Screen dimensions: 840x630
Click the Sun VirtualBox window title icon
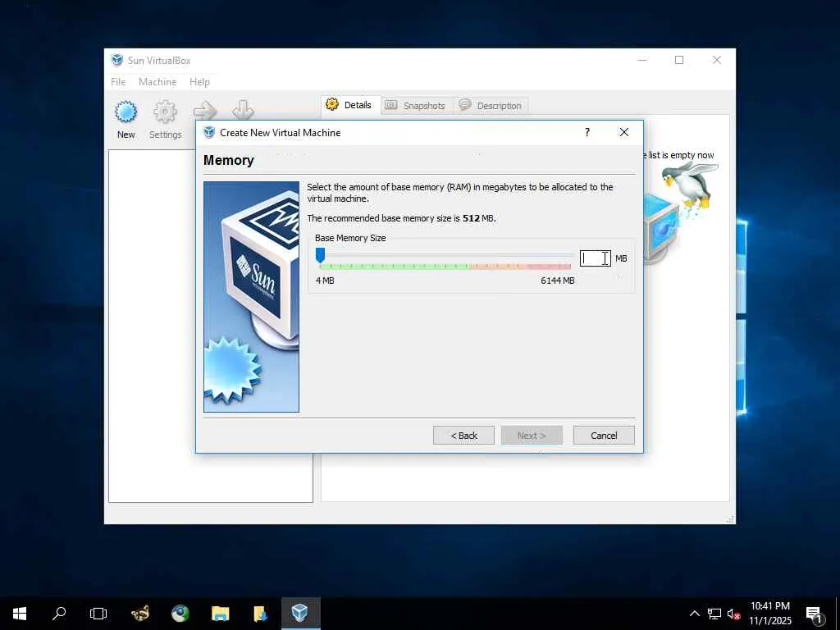[x=116, y=60]
